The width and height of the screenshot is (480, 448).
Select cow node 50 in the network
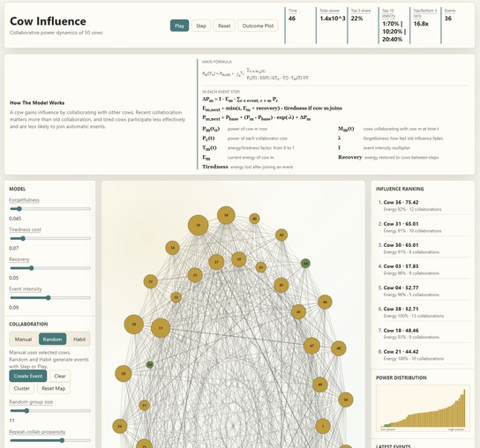click(346, 399)
